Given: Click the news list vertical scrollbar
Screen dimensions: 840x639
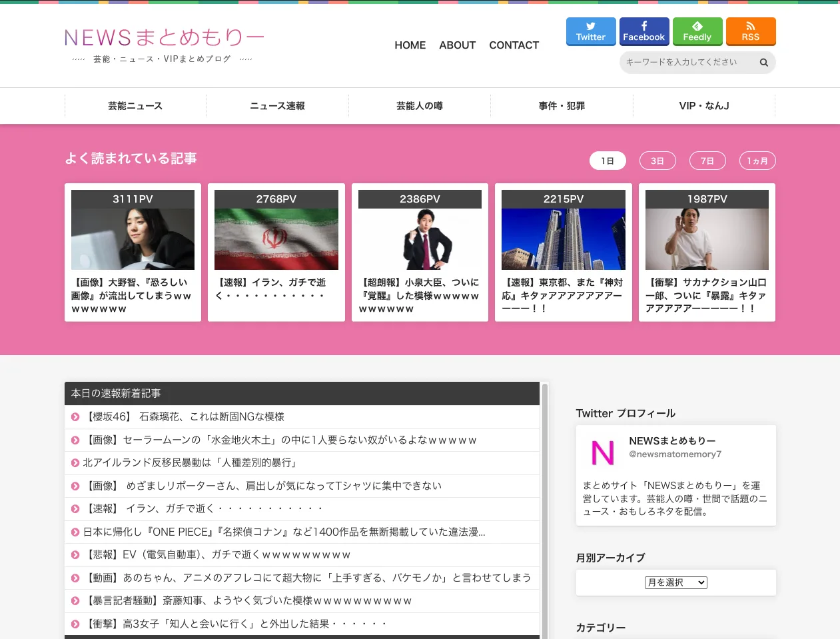Looking at the screenshot, I should tap(544, 510).
